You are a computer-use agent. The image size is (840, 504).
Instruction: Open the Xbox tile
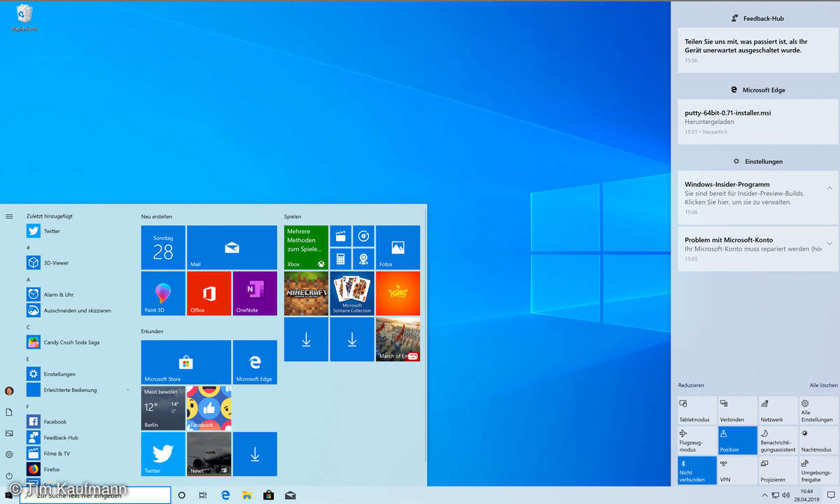[x=306, y=247]
